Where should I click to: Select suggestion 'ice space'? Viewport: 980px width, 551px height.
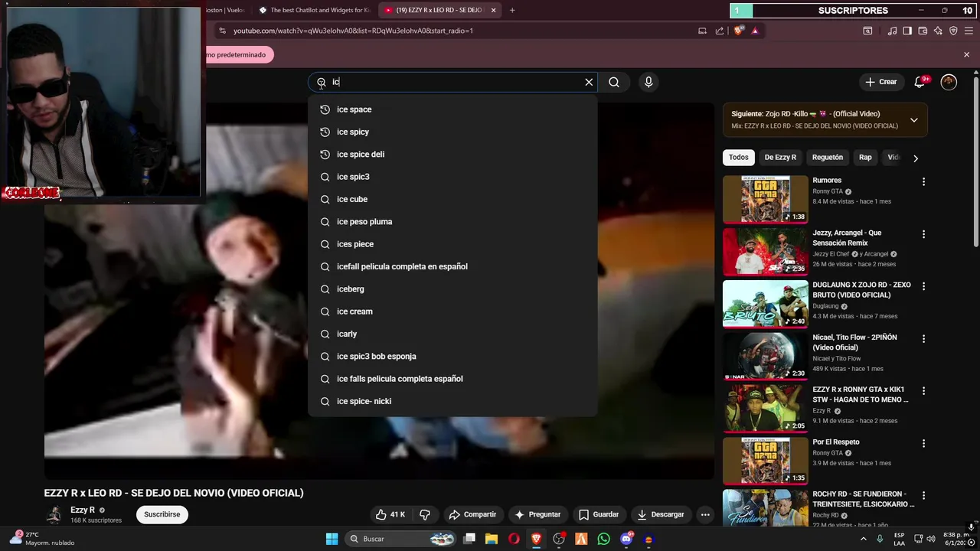pyautogui.click(x=452, y=109)
